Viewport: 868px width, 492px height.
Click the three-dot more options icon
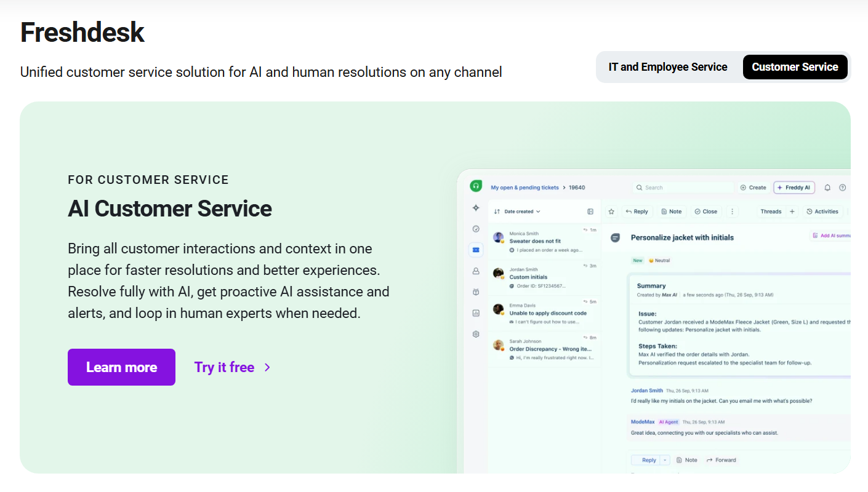point(732,212)
